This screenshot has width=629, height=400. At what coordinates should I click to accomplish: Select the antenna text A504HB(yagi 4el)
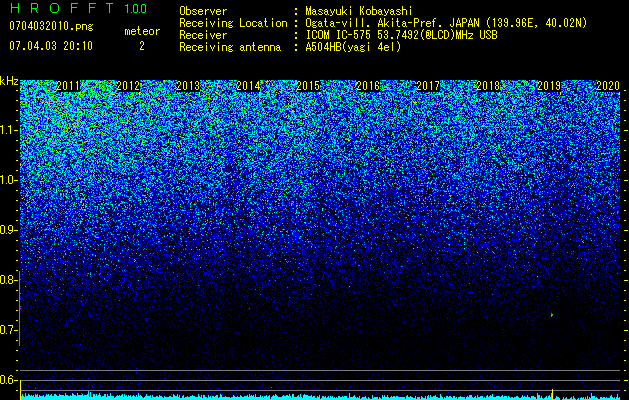coord(353,47)
